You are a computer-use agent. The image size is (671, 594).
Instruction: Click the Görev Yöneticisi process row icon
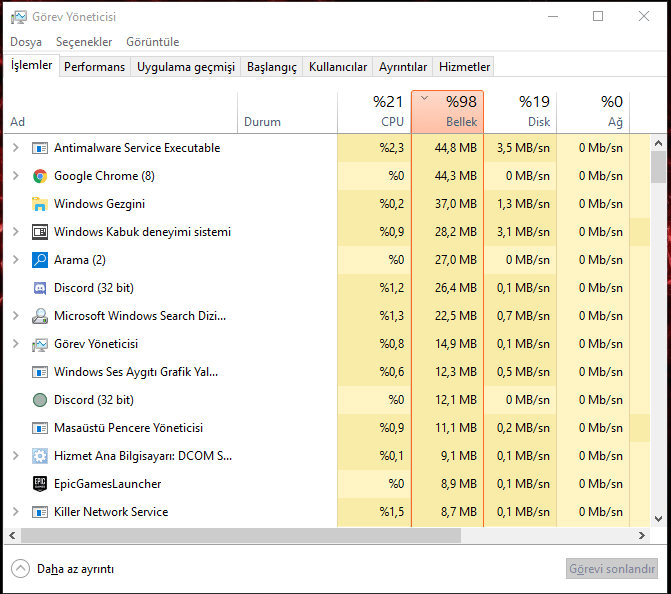coord(40,344)
